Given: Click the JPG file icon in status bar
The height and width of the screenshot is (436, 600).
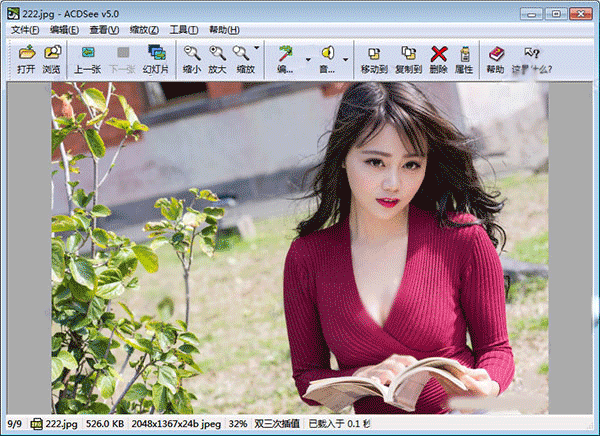Looking at the screenshot, I should click(x=36, y=424).
